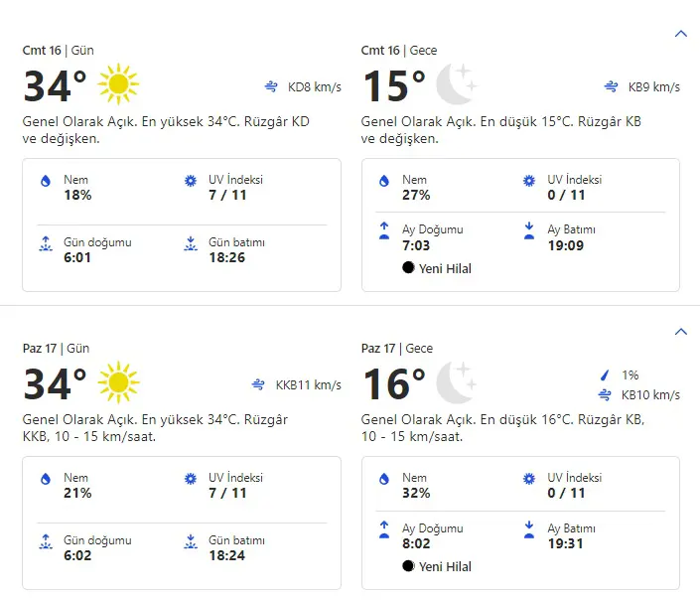Click the wind icon next to KKB11 km/s
Viewport: 700px width, 600px height.
coord(260,385)
